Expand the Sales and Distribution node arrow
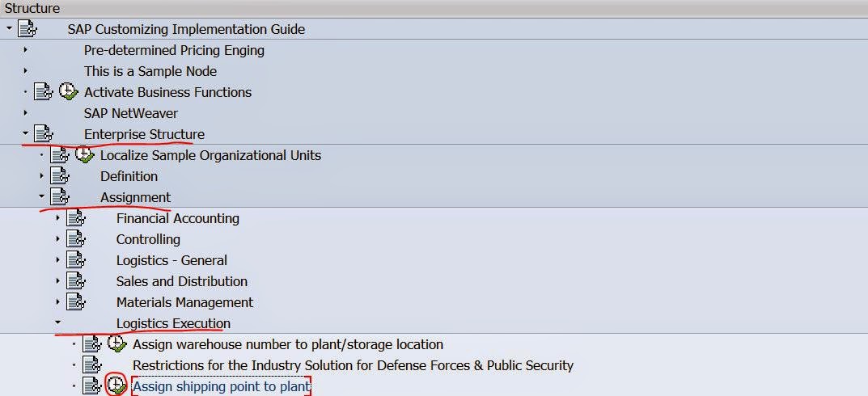 (x=58, y=281)
